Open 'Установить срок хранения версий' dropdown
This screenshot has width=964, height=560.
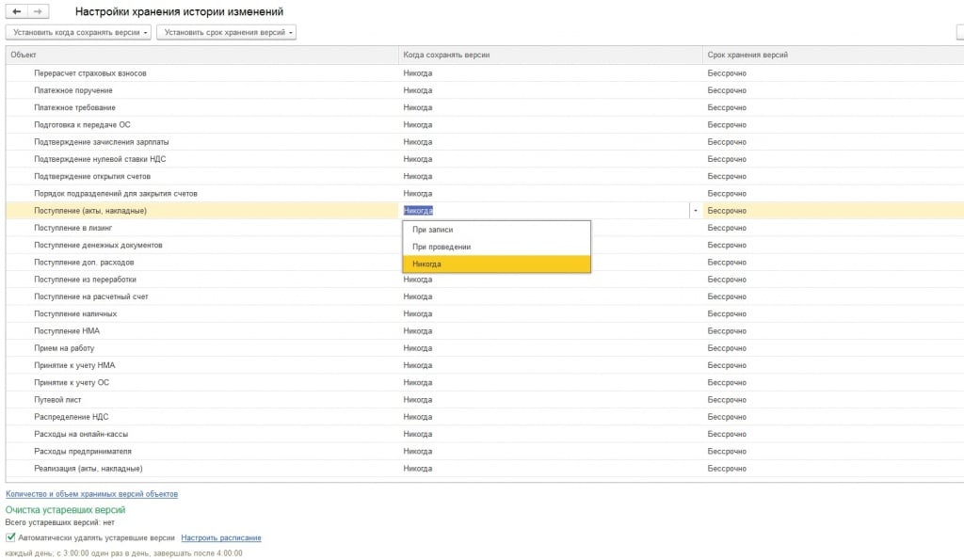pos(226,33)
